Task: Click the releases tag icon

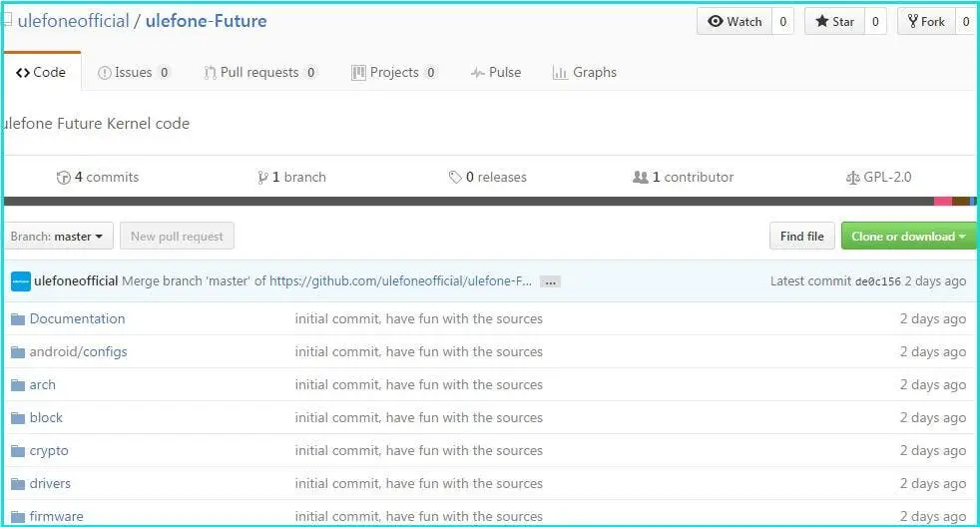Action: point(455,178)
